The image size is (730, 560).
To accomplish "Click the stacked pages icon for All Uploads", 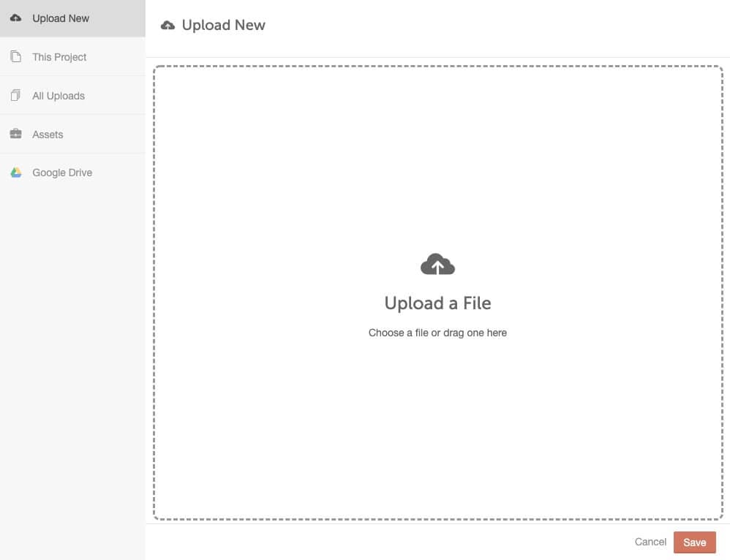I will (x=15, y=95).
